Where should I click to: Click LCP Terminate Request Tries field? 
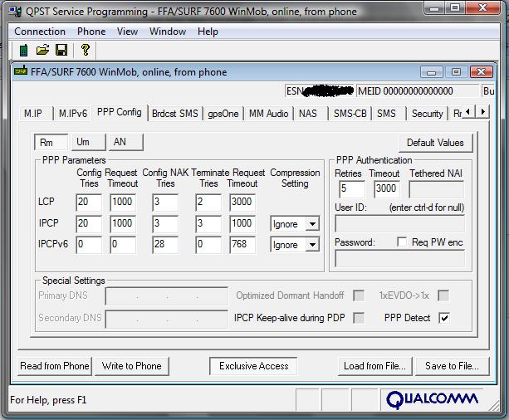(208, 203)
